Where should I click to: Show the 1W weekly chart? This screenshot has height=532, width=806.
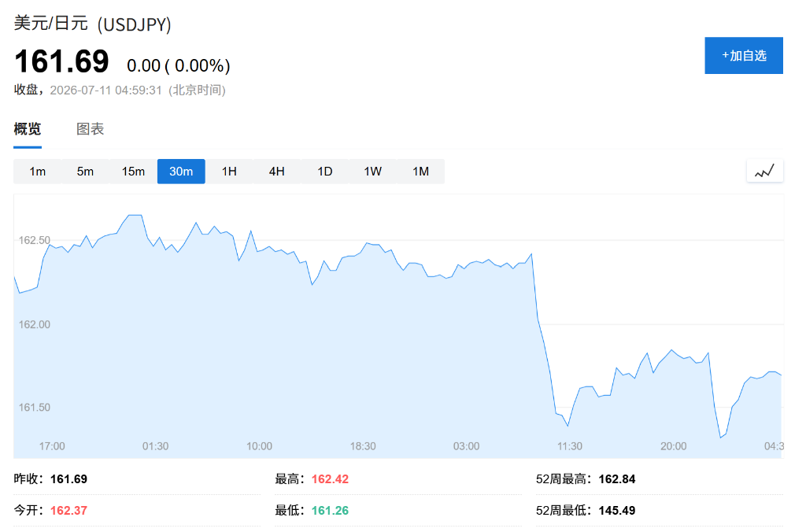tap(372, 171)
